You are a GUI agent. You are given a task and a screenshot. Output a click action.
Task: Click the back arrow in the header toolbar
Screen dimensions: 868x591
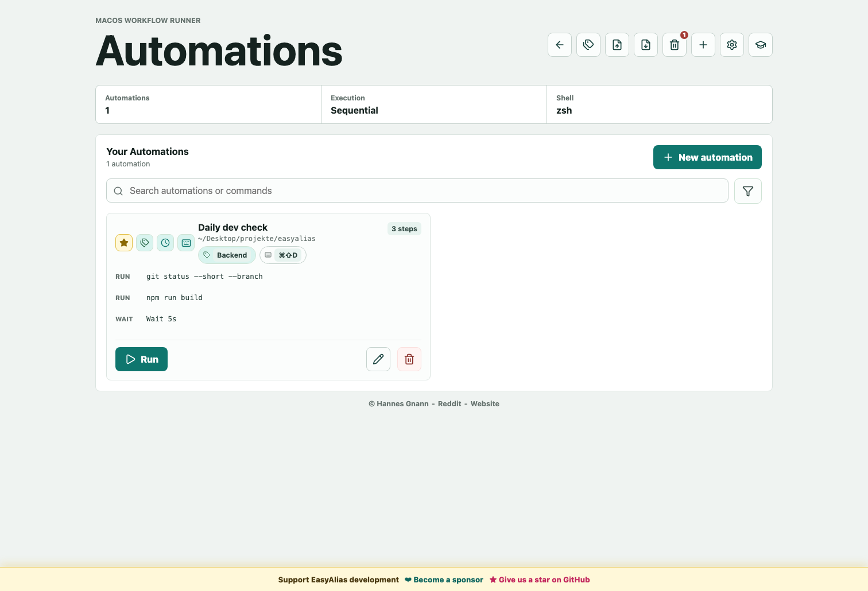[x=560, y=45]
